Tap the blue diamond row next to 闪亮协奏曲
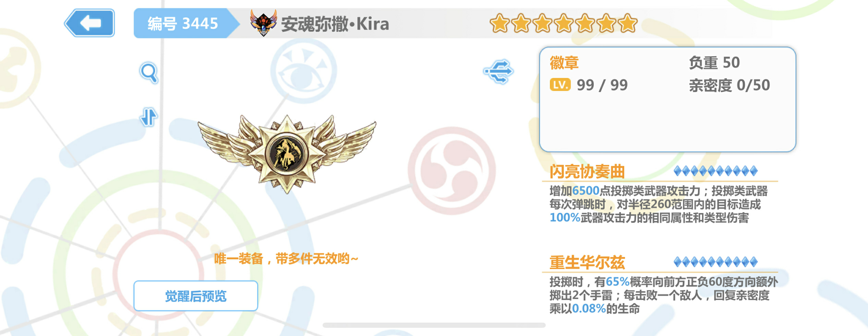This screenshot has width=868, height=336. (715, 171)
